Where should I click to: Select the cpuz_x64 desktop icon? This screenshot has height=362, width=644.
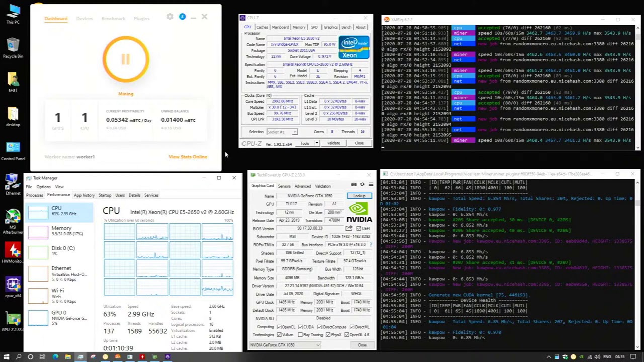point(13,288)
